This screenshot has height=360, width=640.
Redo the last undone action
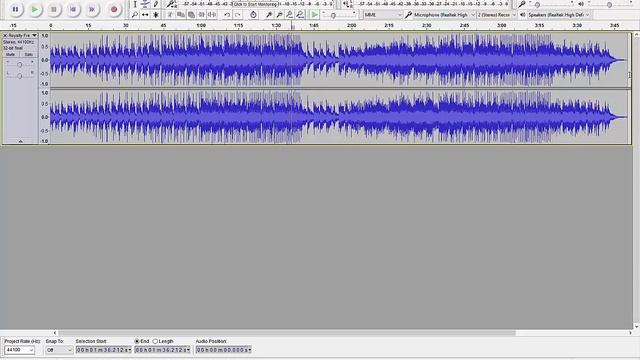pos(238,15)
